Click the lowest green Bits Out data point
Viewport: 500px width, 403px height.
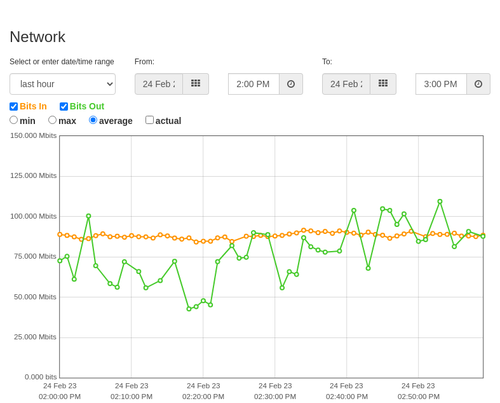coord(189,309)
